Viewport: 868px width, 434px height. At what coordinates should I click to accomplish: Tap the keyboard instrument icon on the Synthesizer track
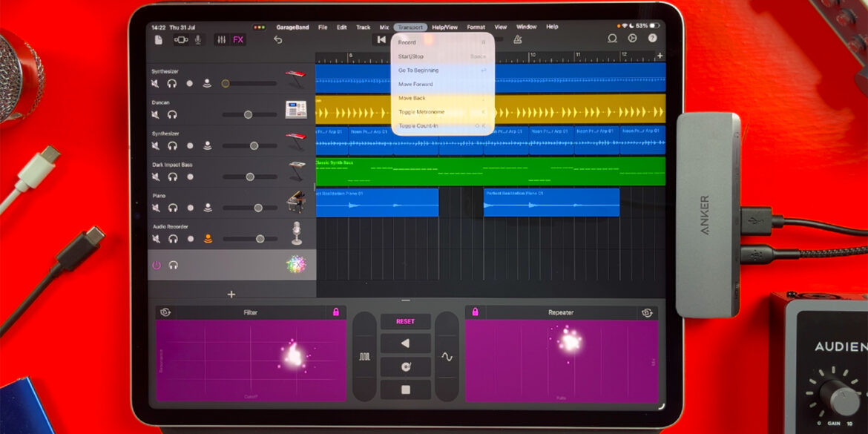pyautogui.click(x=294, y=76)
